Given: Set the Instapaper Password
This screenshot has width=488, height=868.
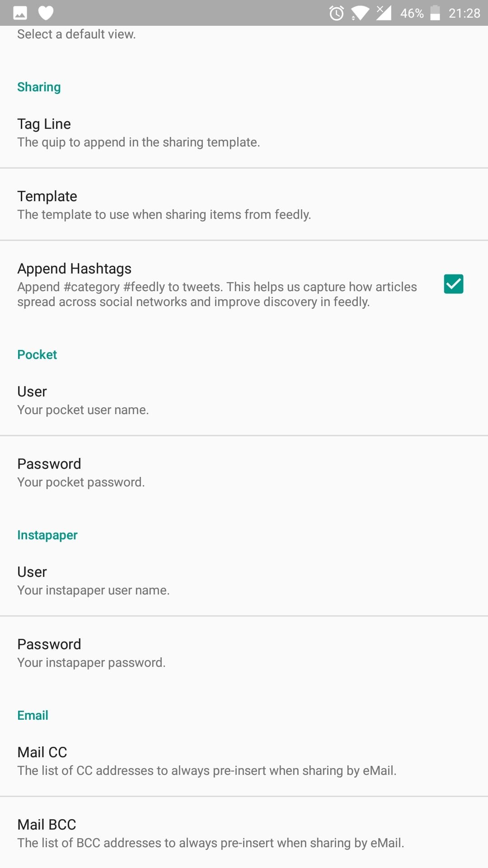Looking at the screenshot, I should [244, 652].
